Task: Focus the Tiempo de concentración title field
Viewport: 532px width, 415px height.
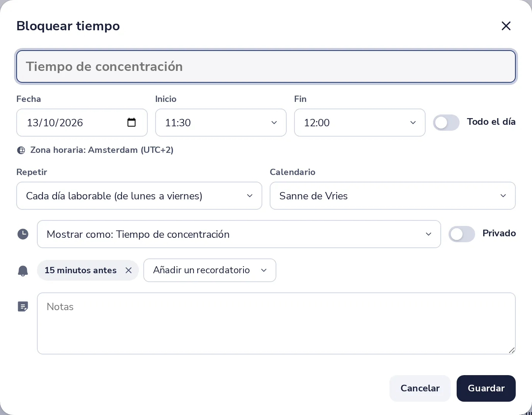Action: 266,66
